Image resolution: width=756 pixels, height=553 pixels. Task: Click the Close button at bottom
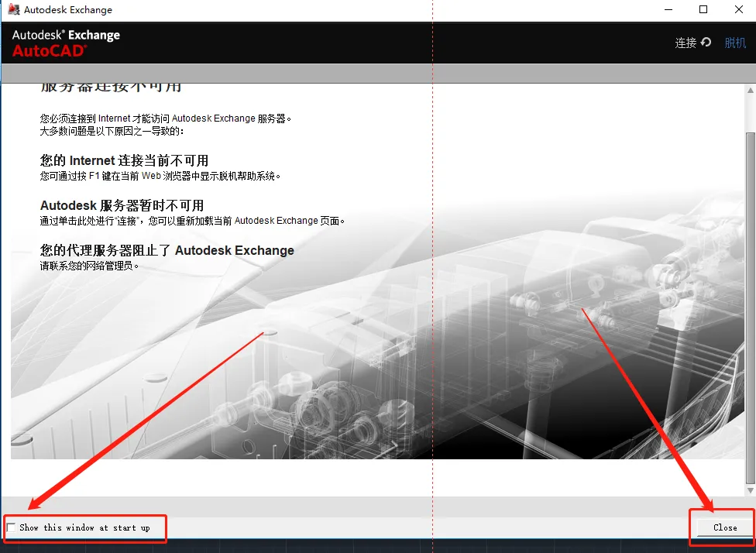[x=725, y=527]
